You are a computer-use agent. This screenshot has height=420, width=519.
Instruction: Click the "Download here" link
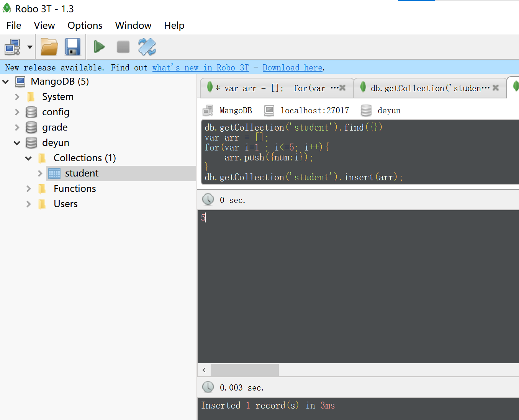point(293,68)
